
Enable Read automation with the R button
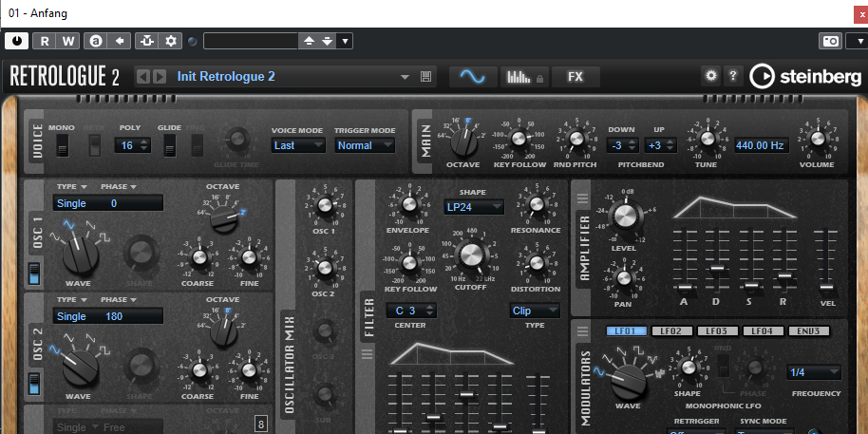point(44,41)
